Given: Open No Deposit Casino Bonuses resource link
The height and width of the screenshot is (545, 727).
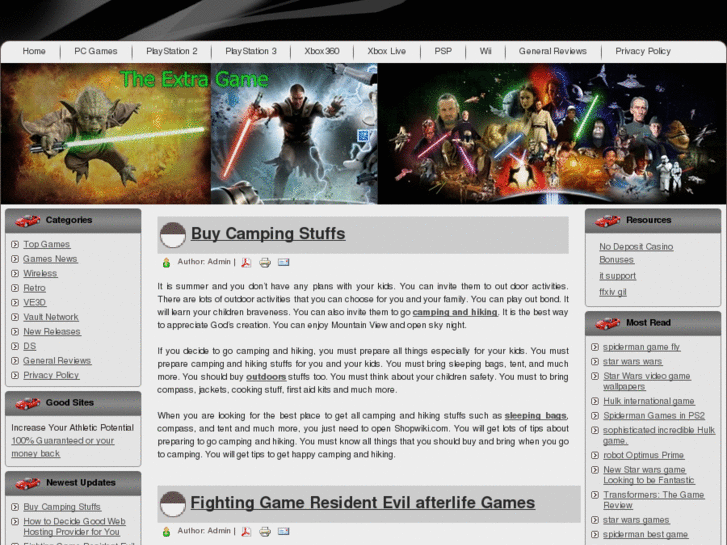Looking at the screenshot, I should point(636,253).
